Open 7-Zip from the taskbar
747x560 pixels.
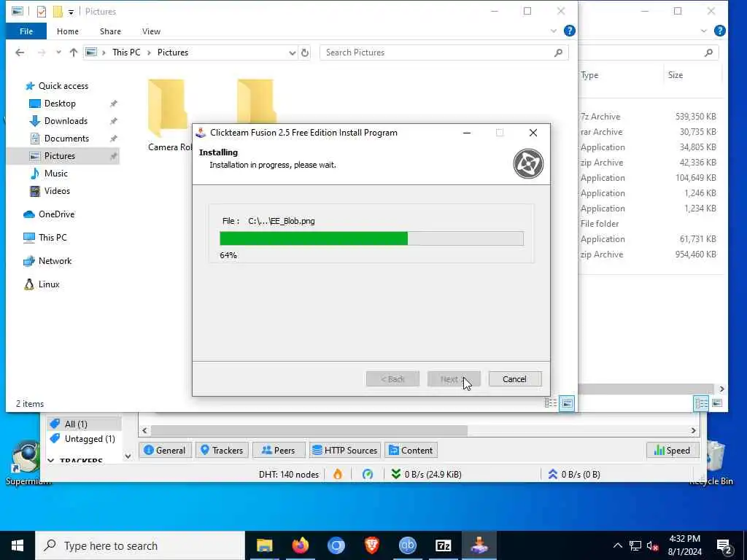[443, 545]
